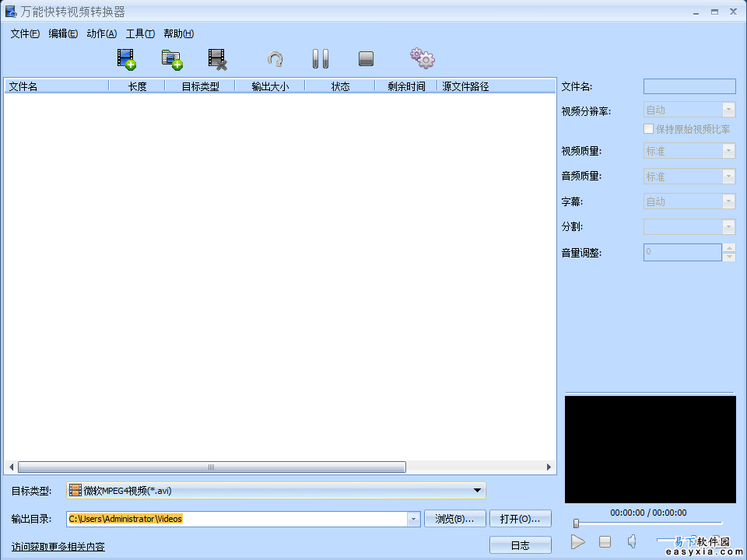Open the 文件 menu
747x560 pixels.
[25, 33]
